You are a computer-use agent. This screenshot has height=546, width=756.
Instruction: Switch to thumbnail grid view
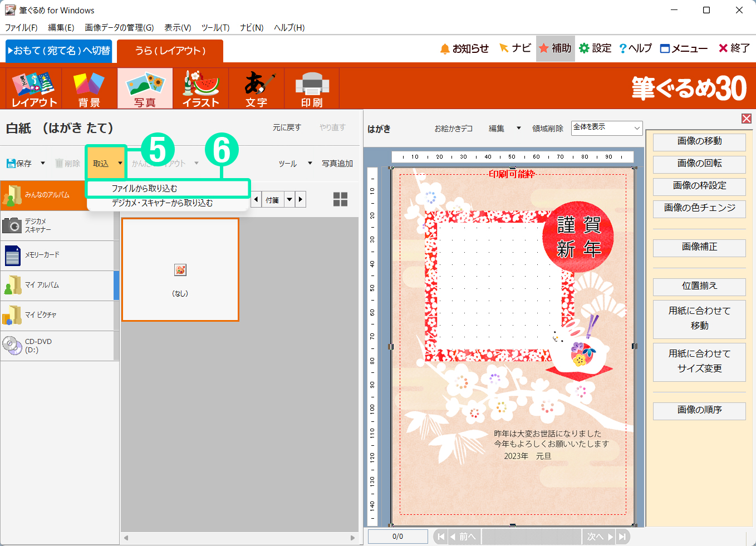340,199
